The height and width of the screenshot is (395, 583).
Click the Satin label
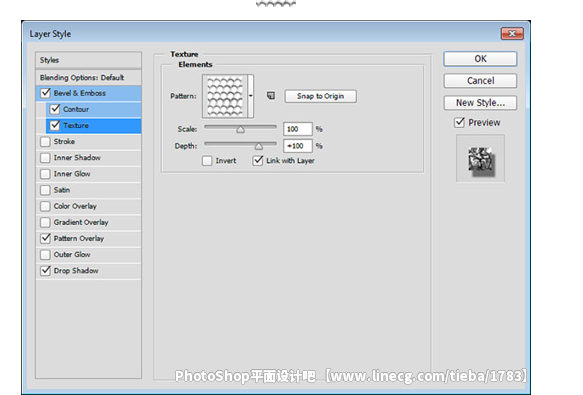[x=62, y=190]
